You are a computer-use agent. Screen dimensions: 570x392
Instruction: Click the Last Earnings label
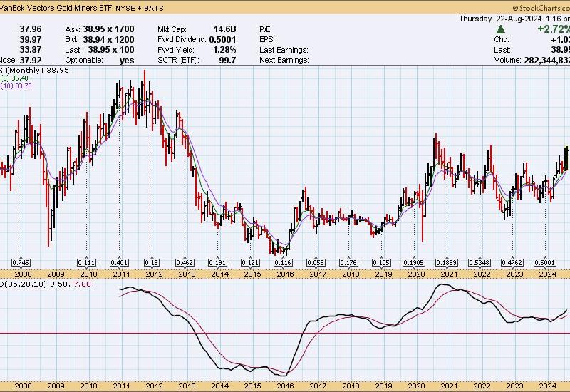[x=284, y=50]
